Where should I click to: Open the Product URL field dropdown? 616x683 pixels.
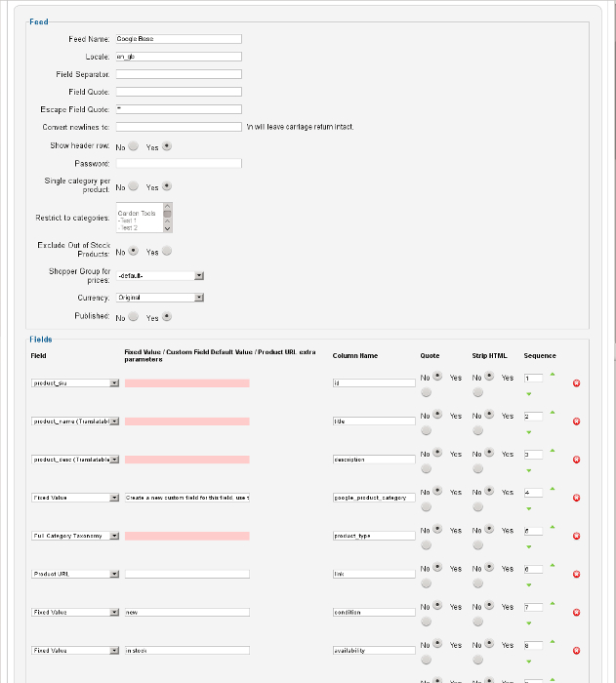(75, 574)
